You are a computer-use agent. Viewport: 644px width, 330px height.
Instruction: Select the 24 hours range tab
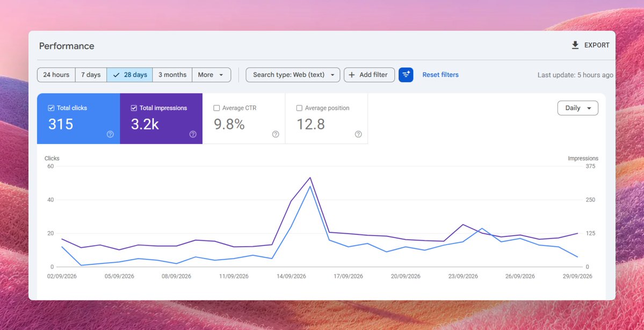click(x=56, y=75)
